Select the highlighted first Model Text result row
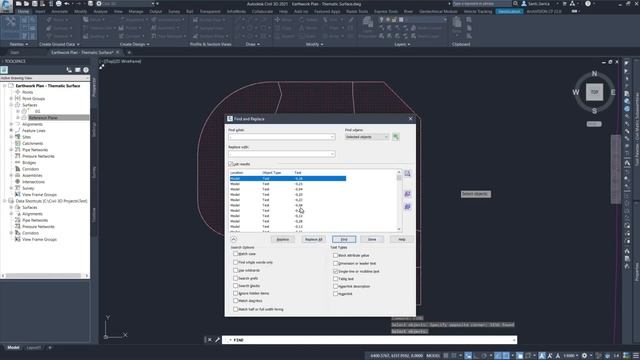 pos(288,179)
